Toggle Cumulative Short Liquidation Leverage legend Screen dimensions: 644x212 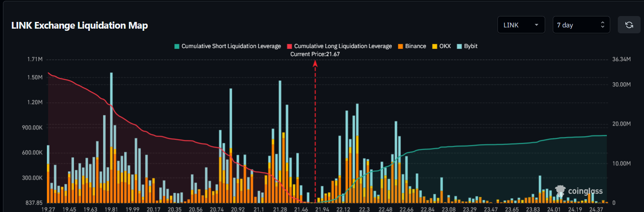click(228, 46)
